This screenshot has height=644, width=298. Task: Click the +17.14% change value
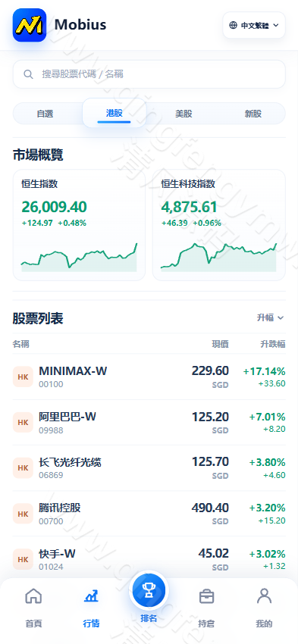(265, 372)
